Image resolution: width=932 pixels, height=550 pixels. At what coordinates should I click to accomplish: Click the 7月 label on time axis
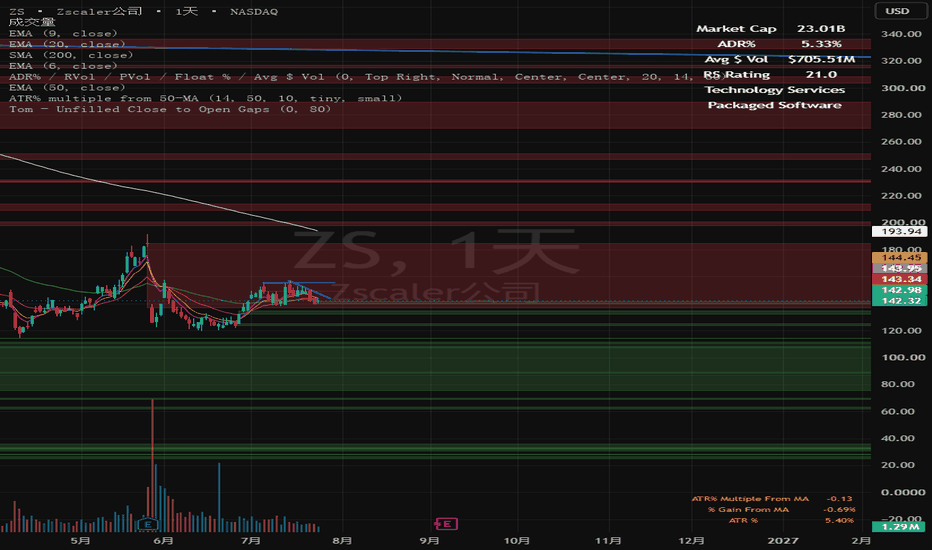pos(251,540)
